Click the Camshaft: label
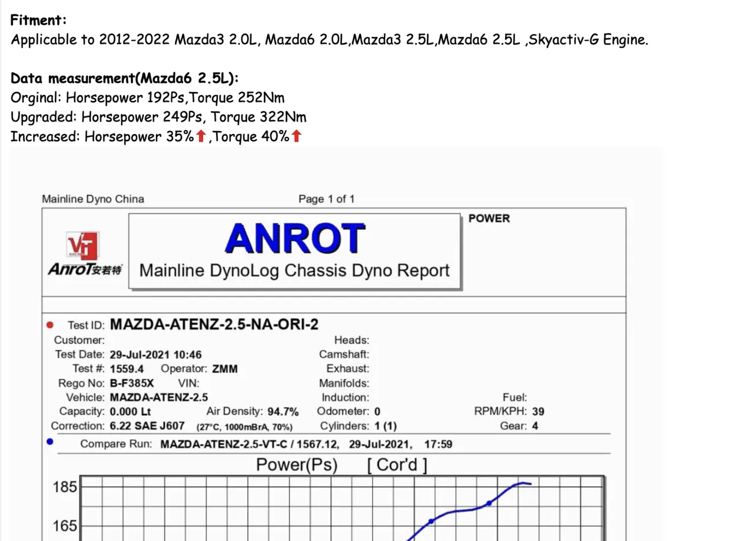 tap(344, 355)
